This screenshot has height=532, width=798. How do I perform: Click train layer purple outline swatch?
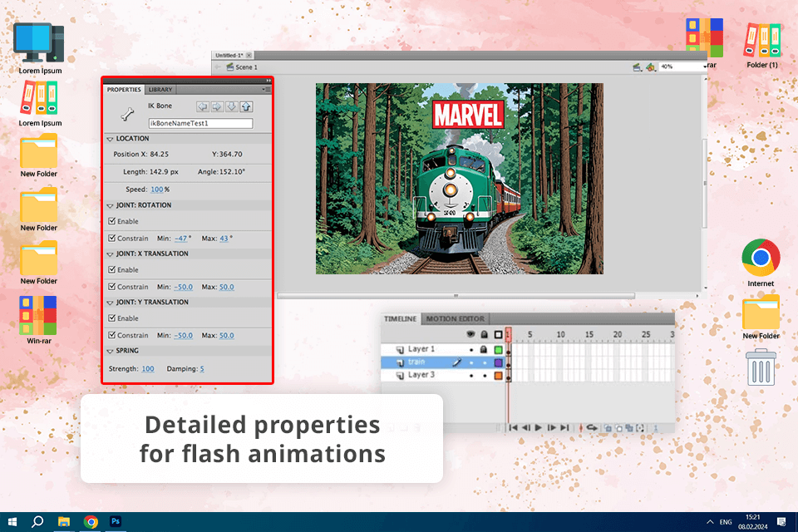point(498,362)
